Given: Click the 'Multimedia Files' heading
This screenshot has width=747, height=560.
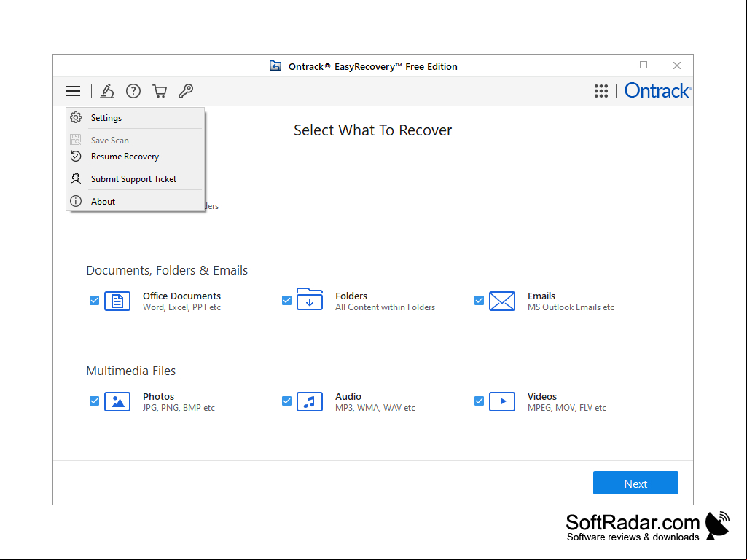Looking at the screenshot, I should (130, 371).
